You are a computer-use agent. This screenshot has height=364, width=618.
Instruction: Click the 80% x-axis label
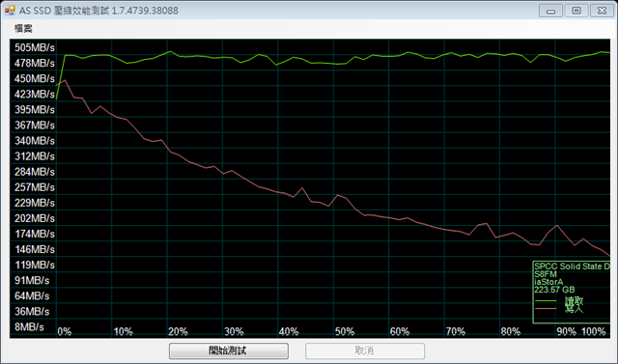click(511, 332)
